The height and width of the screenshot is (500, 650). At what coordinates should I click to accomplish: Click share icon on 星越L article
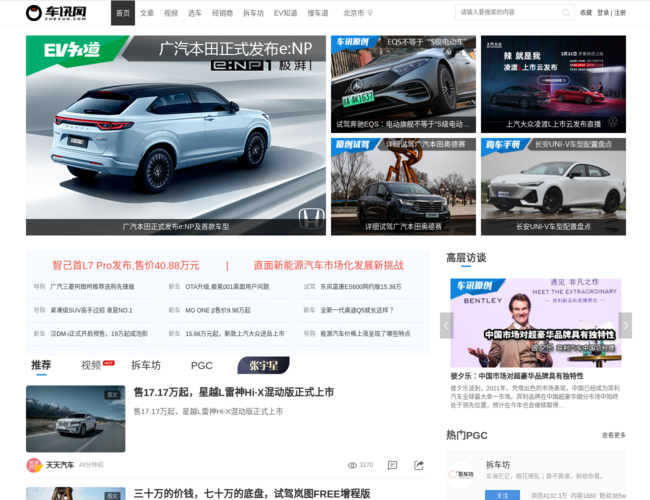pos(419,465)
